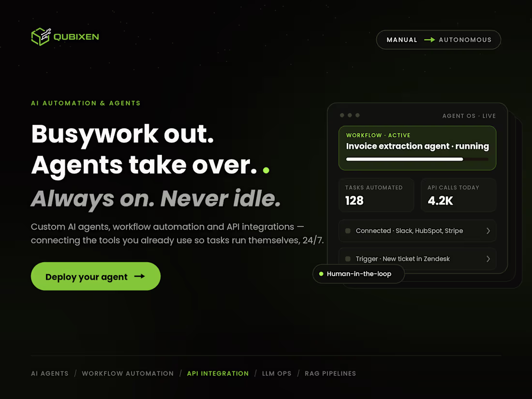Open the Invoice extraction agent workflow card
This screenshot has height=399, width=532.
(417, 148)
